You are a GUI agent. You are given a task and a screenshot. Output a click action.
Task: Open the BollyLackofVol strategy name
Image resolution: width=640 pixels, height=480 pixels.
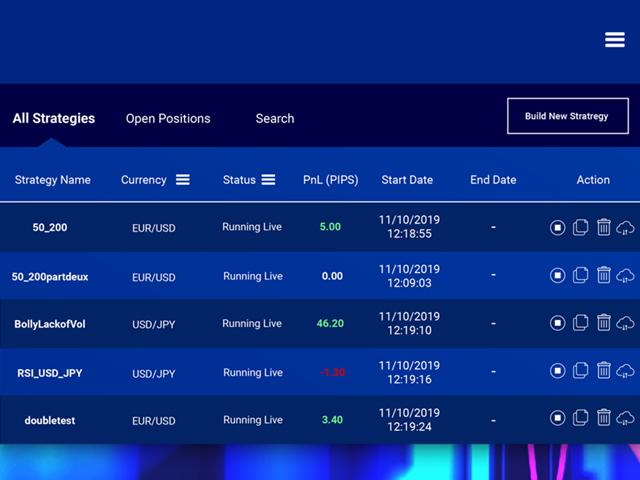[50, 324]
